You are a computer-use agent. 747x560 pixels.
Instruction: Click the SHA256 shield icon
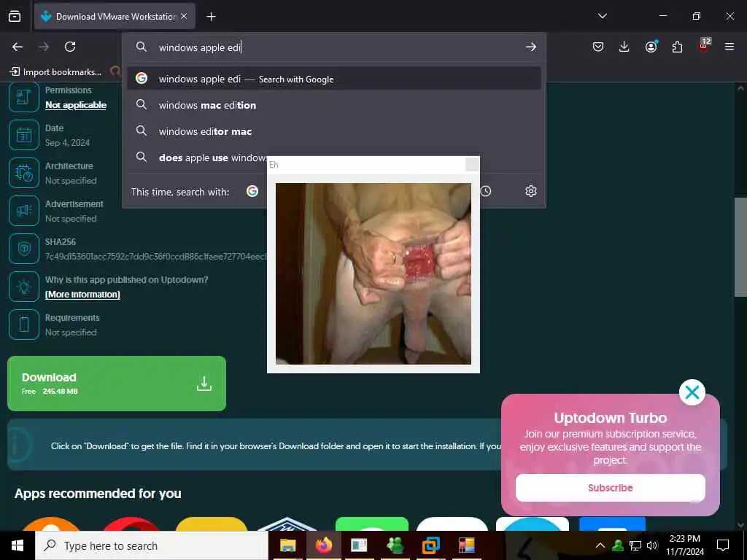tap(24, 249)
